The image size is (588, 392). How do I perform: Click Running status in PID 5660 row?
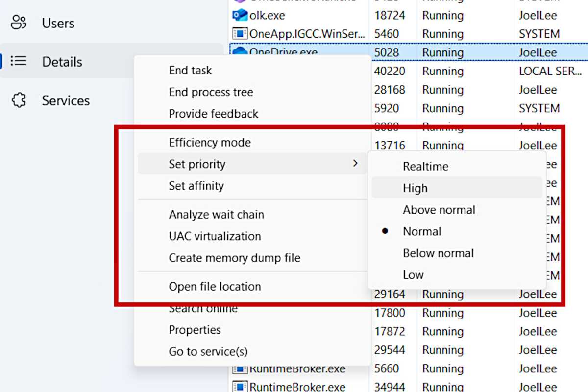(442, 368)
